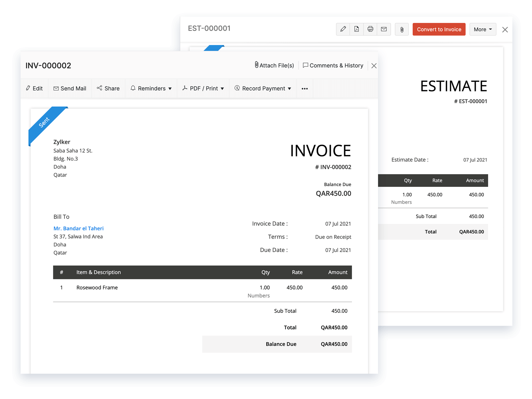This screenshot has height=399, width=532.
Task: Open the PDF / Print dropdown
Action: pyautogui.click(x=203, y=88)
